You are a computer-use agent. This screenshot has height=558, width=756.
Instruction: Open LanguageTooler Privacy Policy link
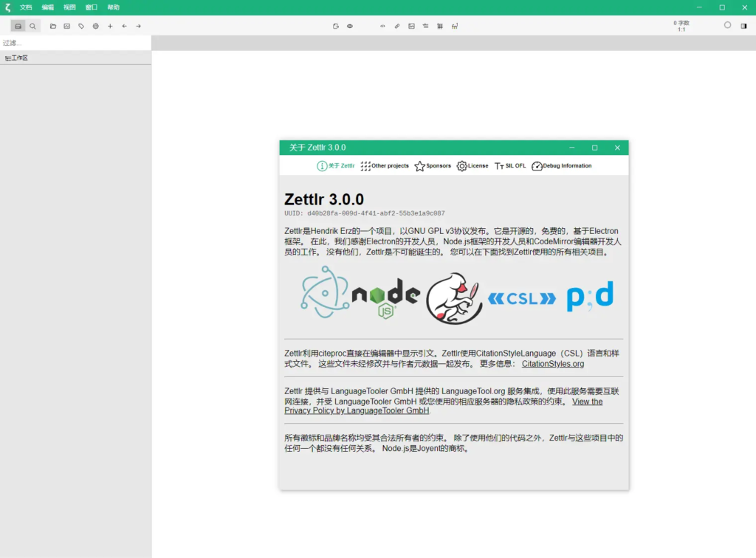[444, 406]
